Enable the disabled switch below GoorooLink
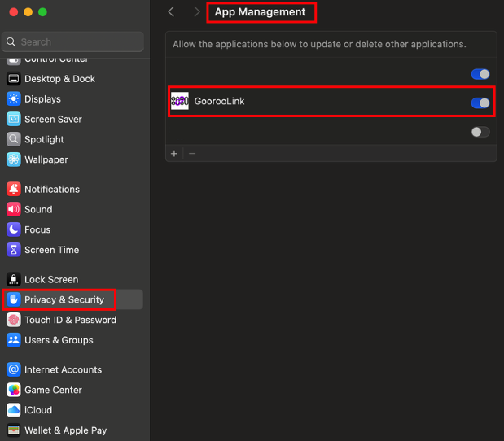Screen dimensions: 504x441 480,132
